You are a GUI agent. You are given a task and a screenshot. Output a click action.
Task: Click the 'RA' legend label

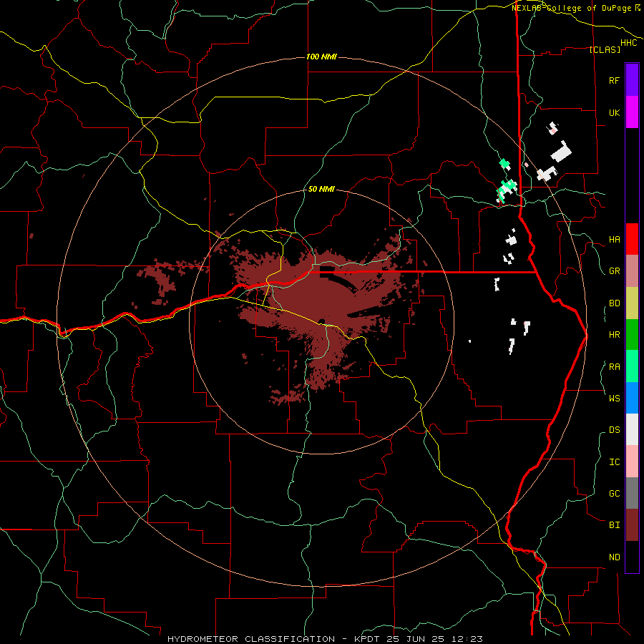tap(614, 367)
